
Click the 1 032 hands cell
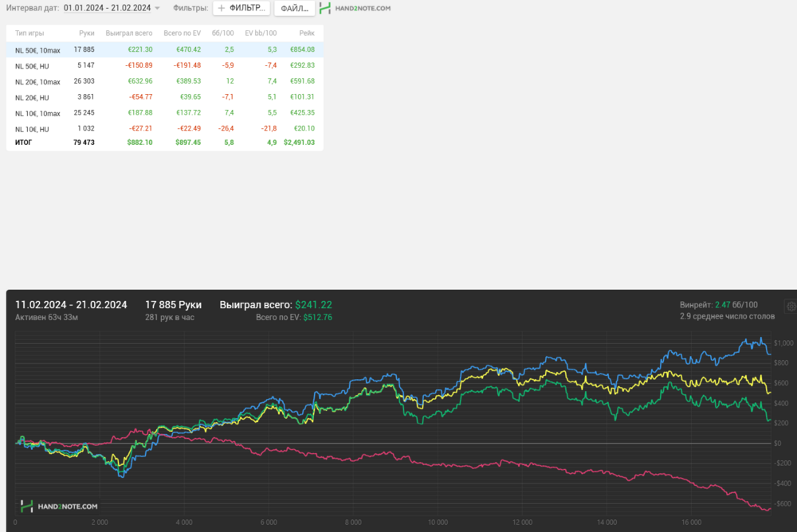click(x=86, y=128)
